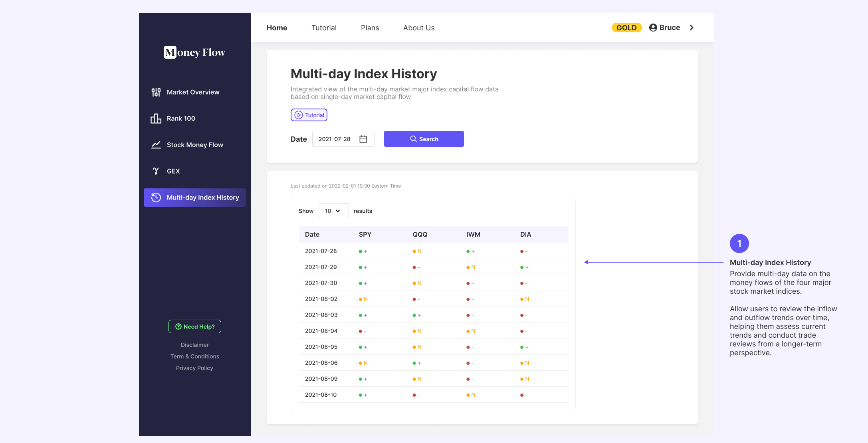Select the Home navigation tab
This screenshot has height=443, width=868.
tap(276, 27)
